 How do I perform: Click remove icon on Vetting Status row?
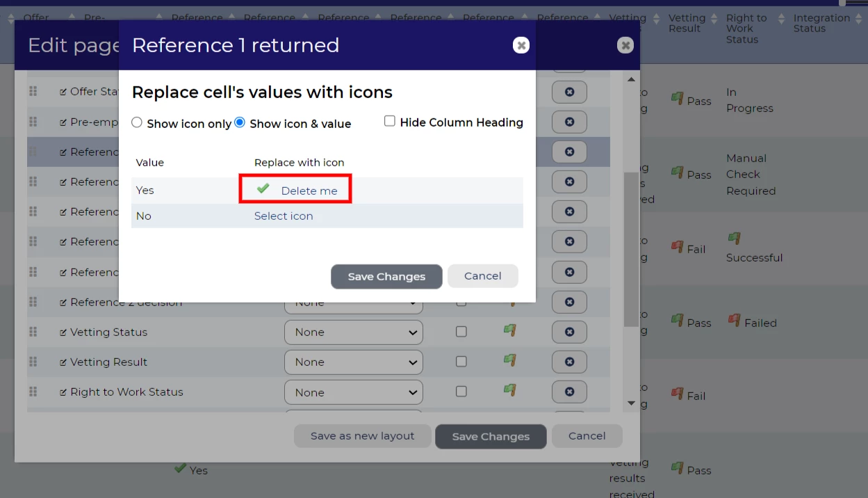[x=569, y=332]
